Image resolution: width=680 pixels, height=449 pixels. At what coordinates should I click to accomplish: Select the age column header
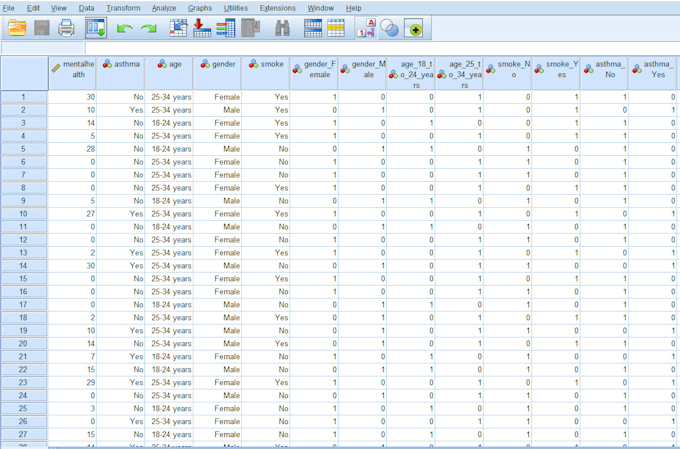click(x=169, y=73)
